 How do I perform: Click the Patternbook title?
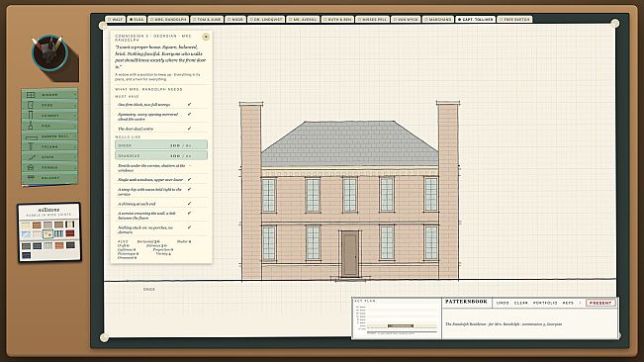466,302
